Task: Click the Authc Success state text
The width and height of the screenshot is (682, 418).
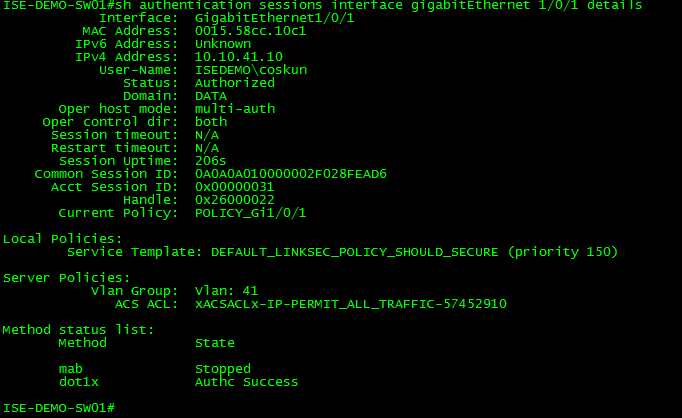Action: [247, 382]
